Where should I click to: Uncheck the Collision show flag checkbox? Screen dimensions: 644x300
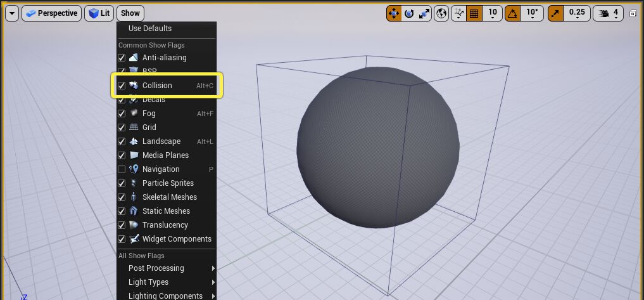(x=122, y=86)
